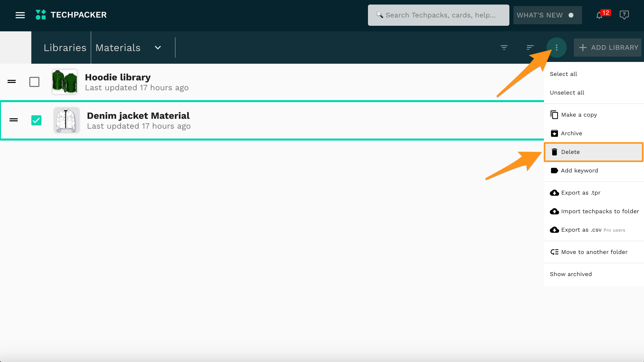Click the Materials breadcrumb label
This screenshot has height=362, width=644.
point(118,48)
